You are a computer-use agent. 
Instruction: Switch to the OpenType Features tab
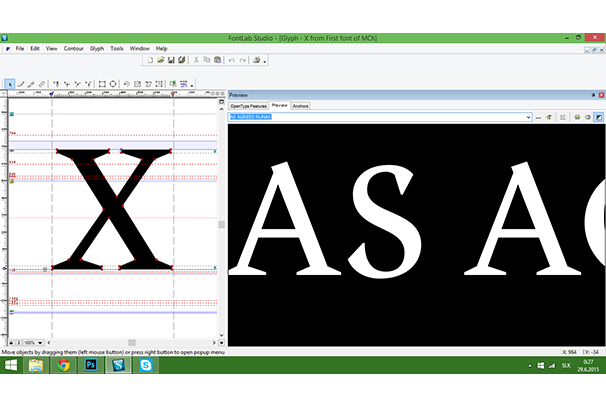(248, 105)
